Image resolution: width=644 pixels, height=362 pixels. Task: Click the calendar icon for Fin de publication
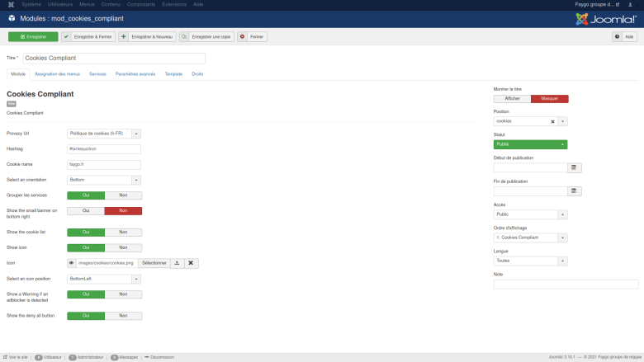(574, 191)
